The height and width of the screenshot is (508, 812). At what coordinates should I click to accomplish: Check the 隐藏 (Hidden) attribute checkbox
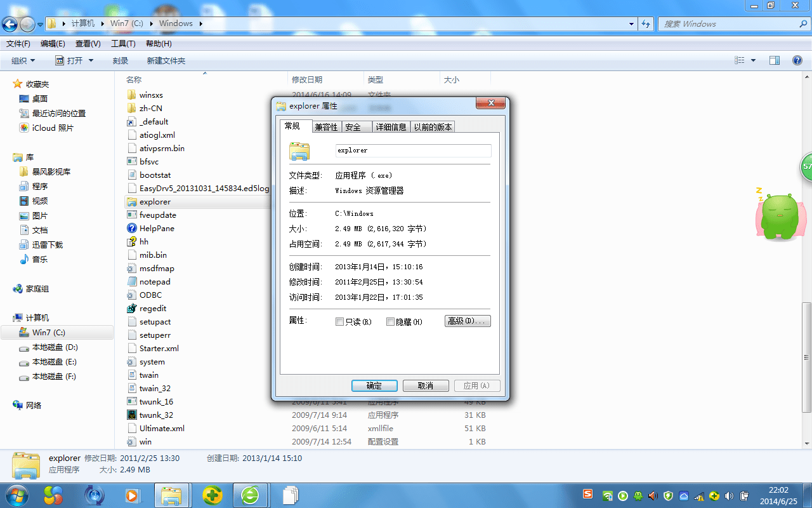click(390, 321)
